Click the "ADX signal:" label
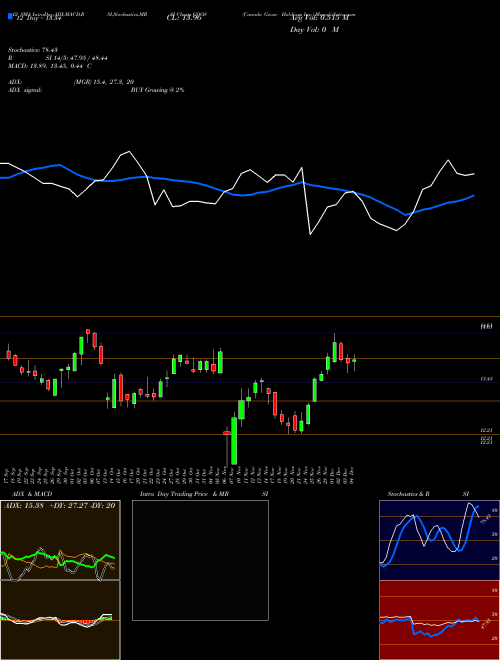This screenshot has height=660, width=500. [25, 90]
